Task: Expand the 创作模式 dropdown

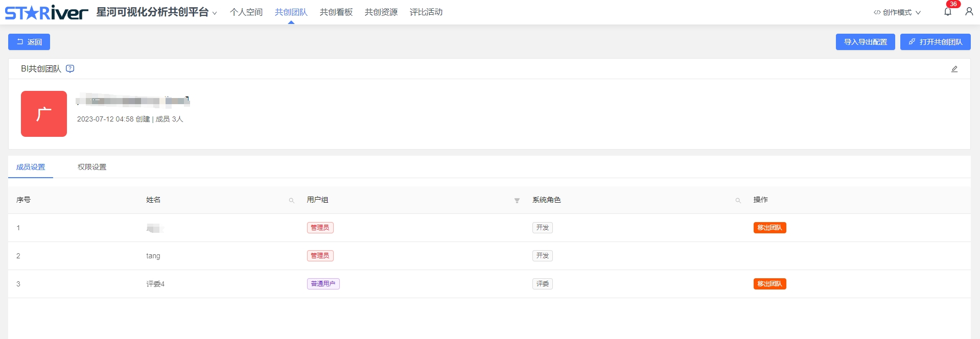Action: pos(897,12)
